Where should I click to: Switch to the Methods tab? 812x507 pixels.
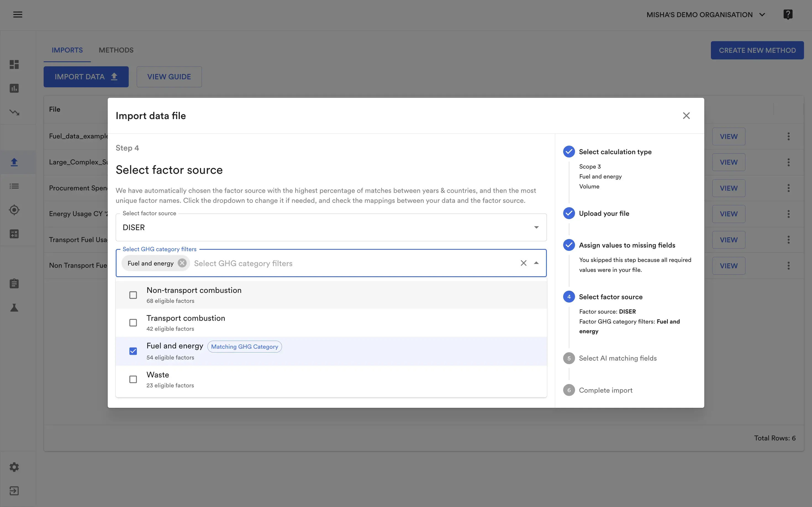click(x=116, y=50)
